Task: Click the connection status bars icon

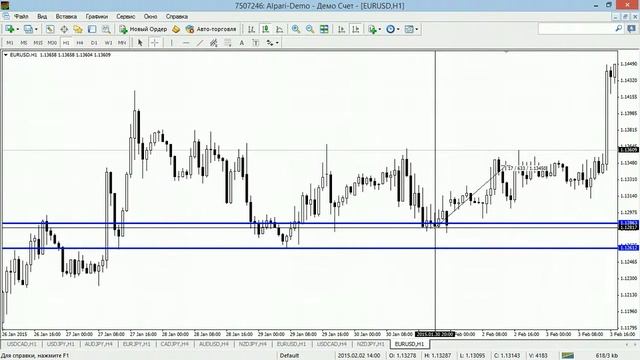Action: pos(567,356)
